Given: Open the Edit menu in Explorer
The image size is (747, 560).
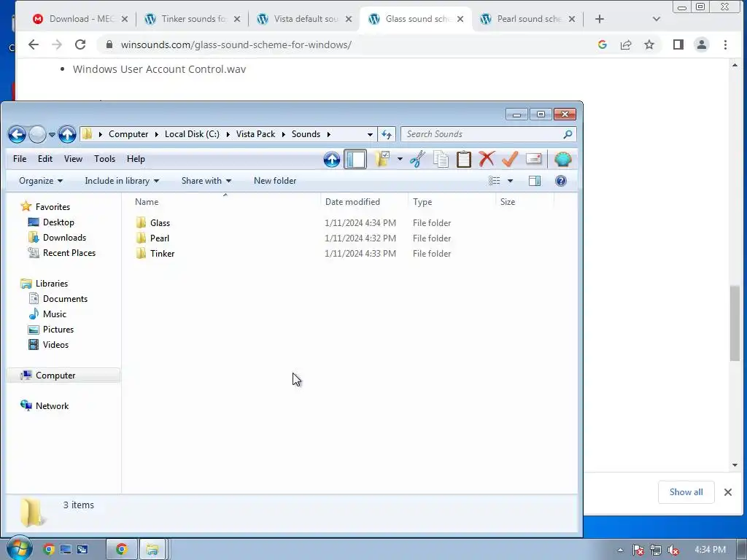Looking at the screenshot, I should click(x=45, y=159).
